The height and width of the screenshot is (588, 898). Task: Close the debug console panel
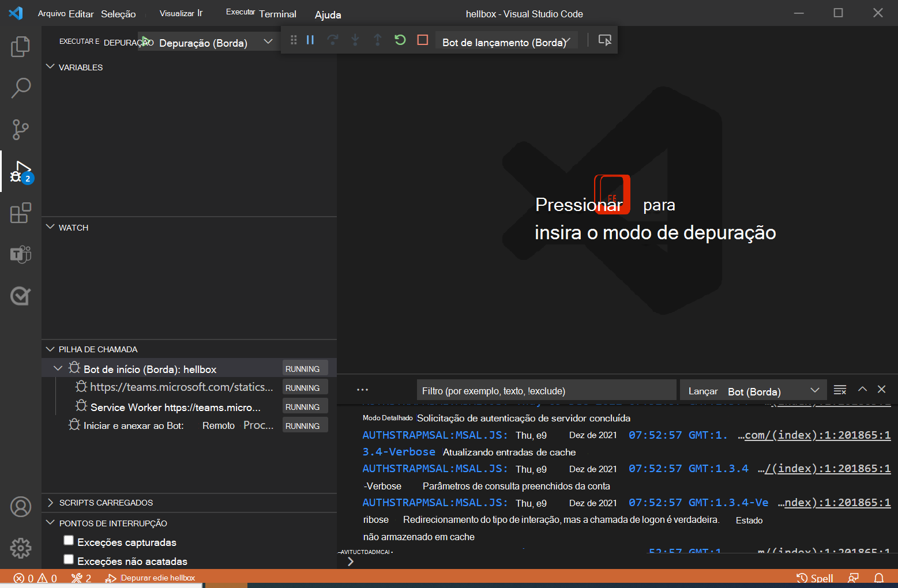pos(881,390)
